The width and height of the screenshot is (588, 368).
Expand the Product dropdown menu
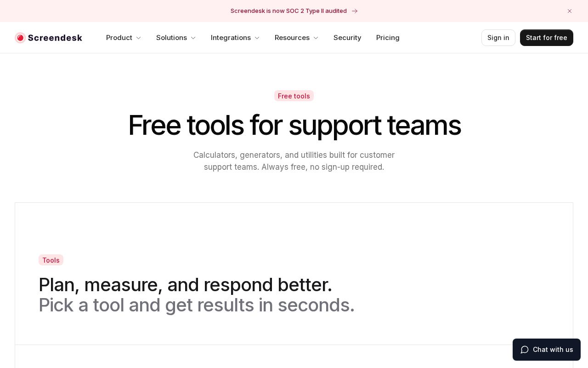point(124,38)
